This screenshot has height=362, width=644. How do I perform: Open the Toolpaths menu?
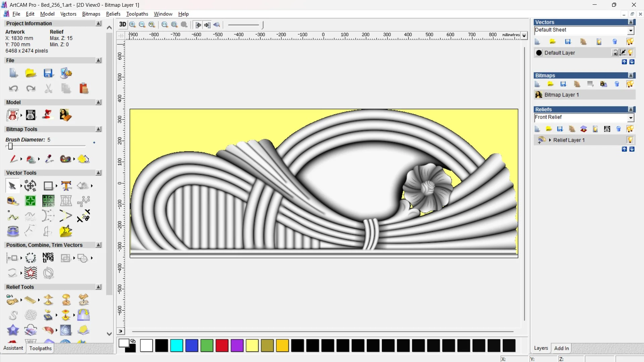coord(137,14)
